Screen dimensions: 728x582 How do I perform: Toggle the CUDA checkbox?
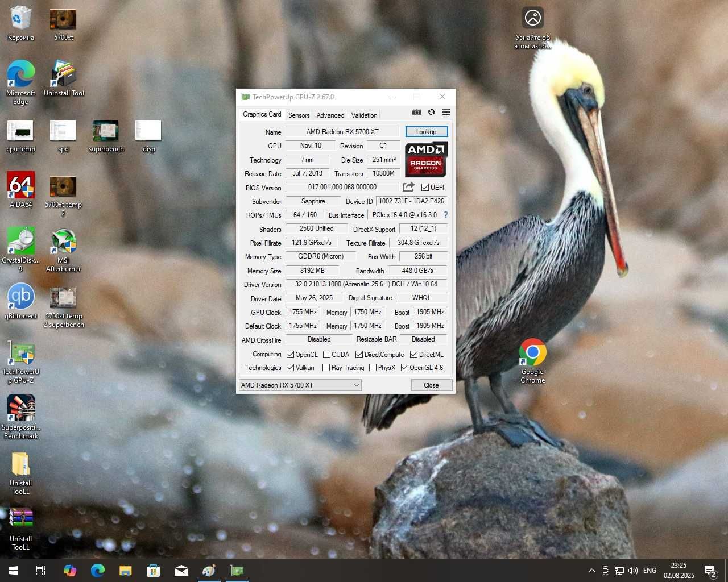(x=326, y=355)
